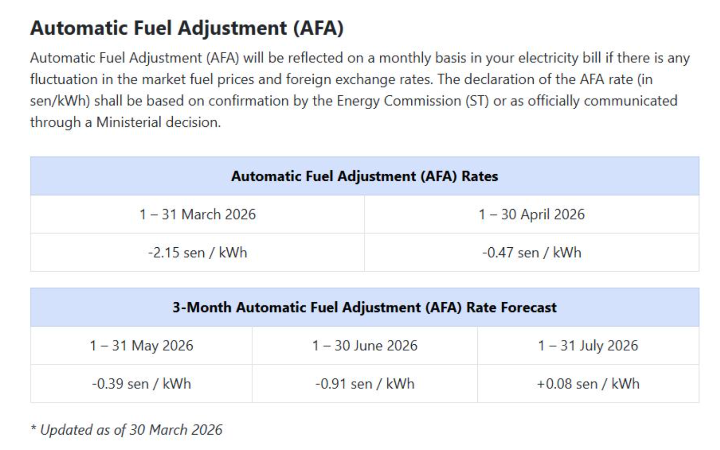720x450 pixels.
Task: Select the AFA Rates table header
Action: tap(365, 176)
